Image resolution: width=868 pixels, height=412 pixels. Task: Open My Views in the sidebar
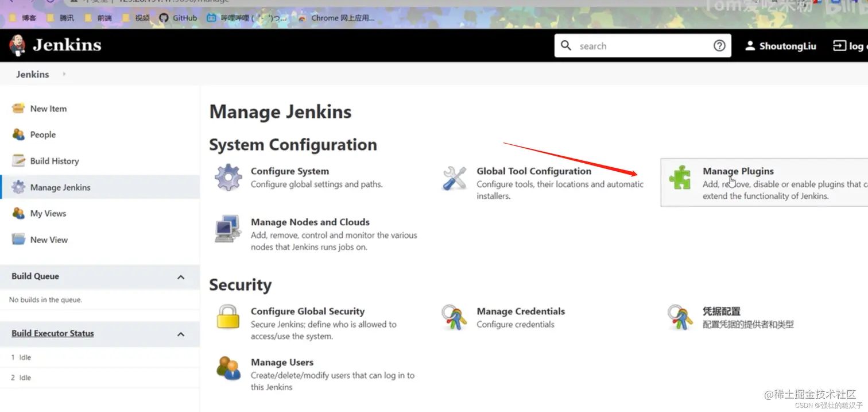click(48, 213)
